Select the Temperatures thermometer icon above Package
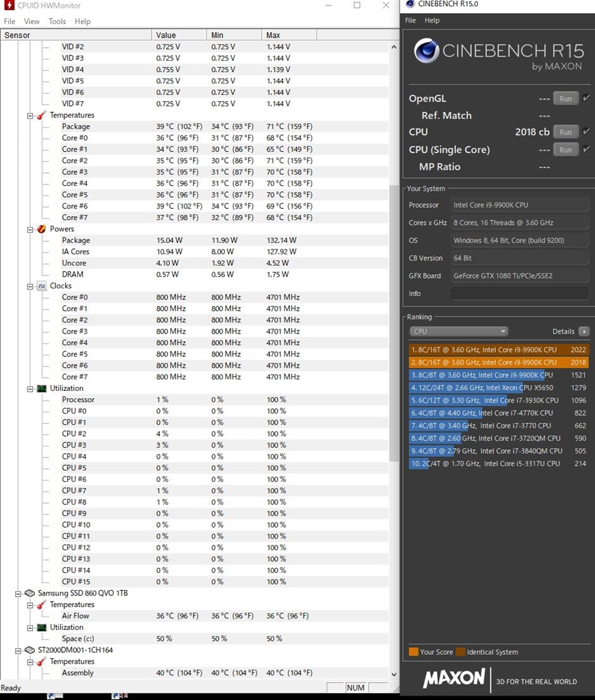Viewport: 595px width, 700px height. click(42, 115)
